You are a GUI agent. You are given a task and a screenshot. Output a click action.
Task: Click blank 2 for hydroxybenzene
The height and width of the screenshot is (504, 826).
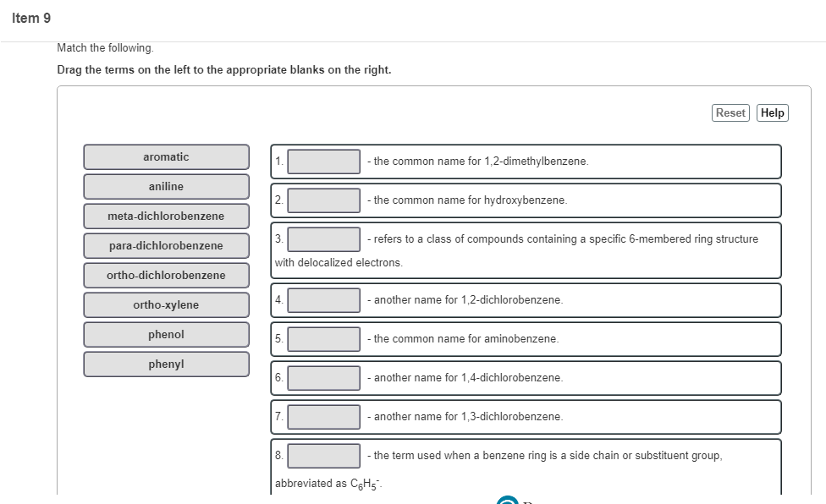click(324, 200)
